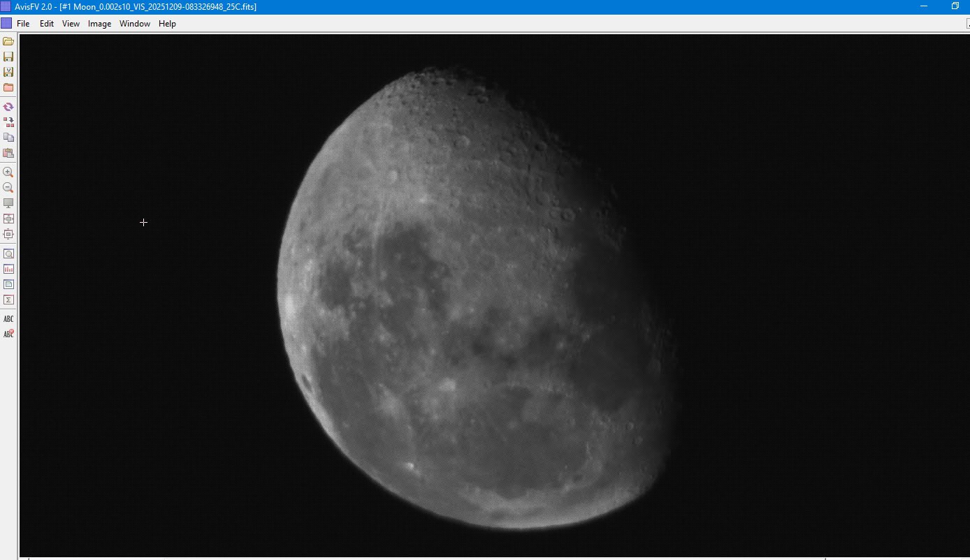Click the clipboard paste icon

8,153
